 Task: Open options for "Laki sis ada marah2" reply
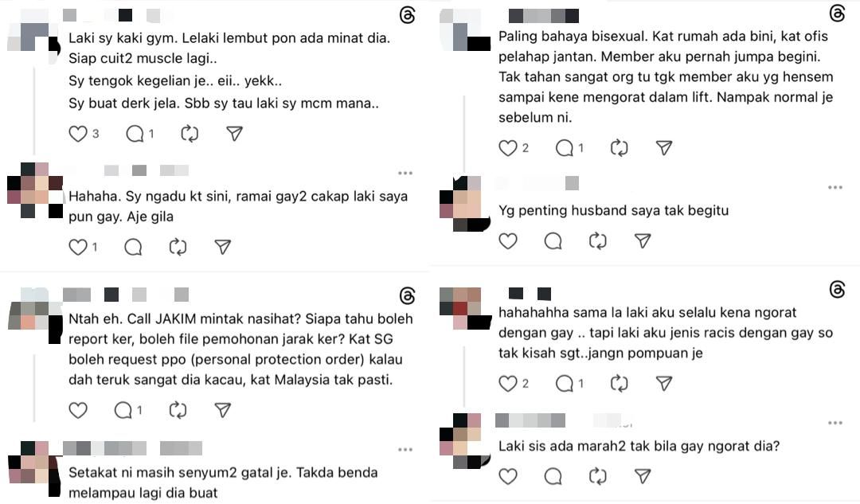click(835, 422)
